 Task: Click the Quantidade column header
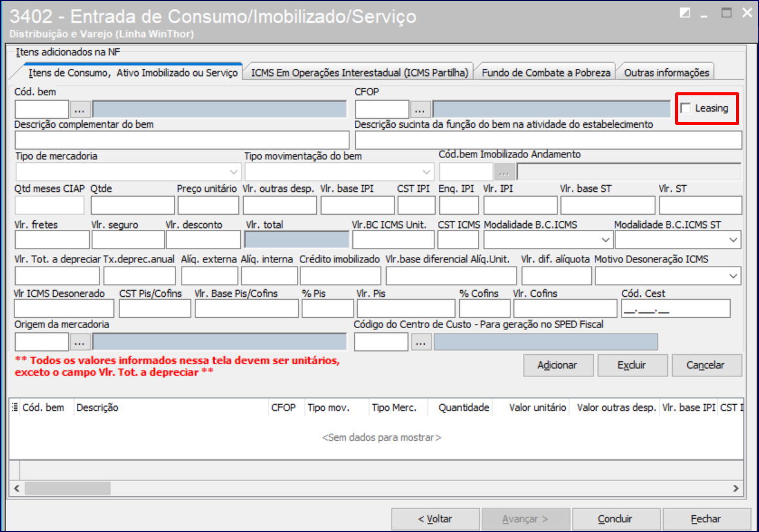pyautogui.click(x=460, y=408)
